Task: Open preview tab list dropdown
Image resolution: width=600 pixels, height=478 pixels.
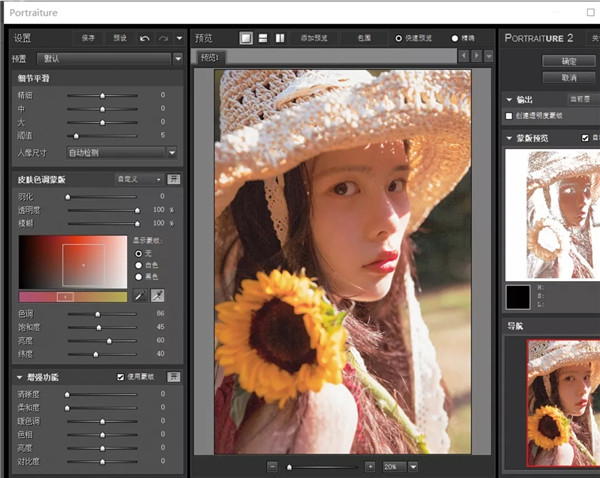Action: (489, 57)
